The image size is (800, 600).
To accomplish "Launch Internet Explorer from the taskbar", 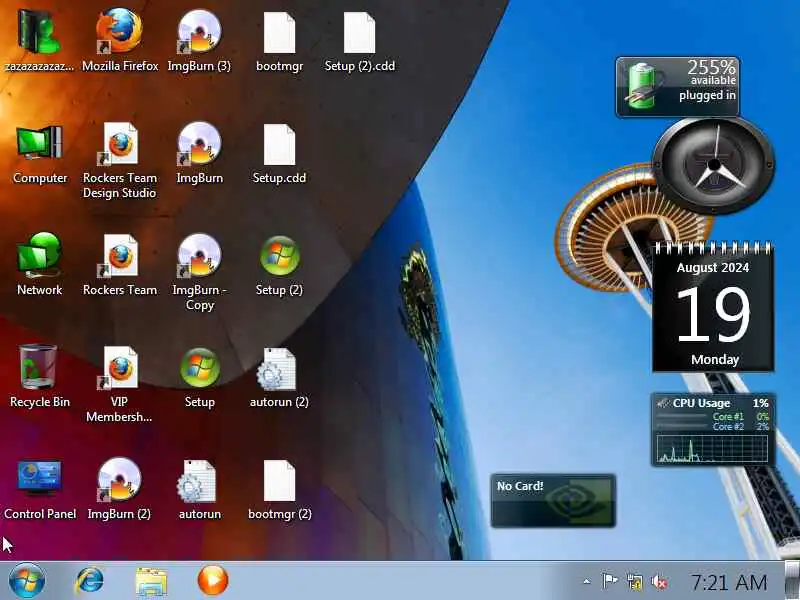I will [89, 581].
